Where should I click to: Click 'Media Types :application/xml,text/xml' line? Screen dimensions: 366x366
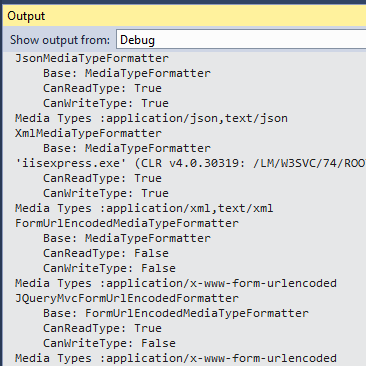[x=144, y=208]
